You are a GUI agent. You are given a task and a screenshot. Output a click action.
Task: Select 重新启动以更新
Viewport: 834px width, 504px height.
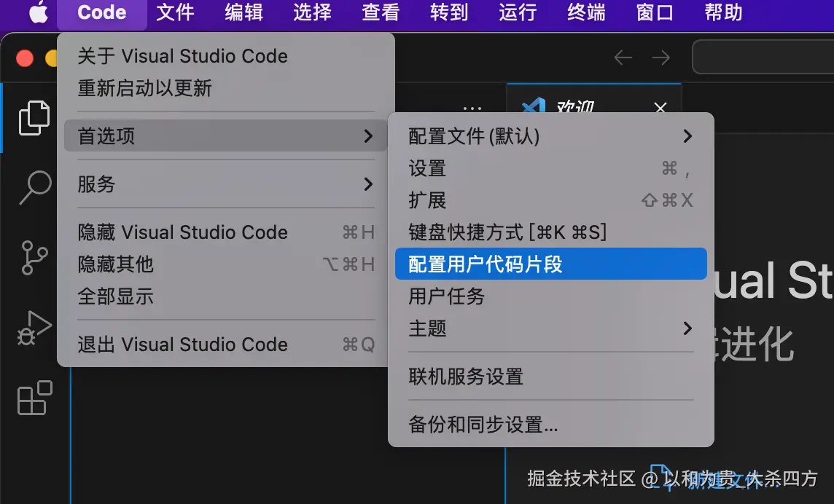[x=225, y=87]
